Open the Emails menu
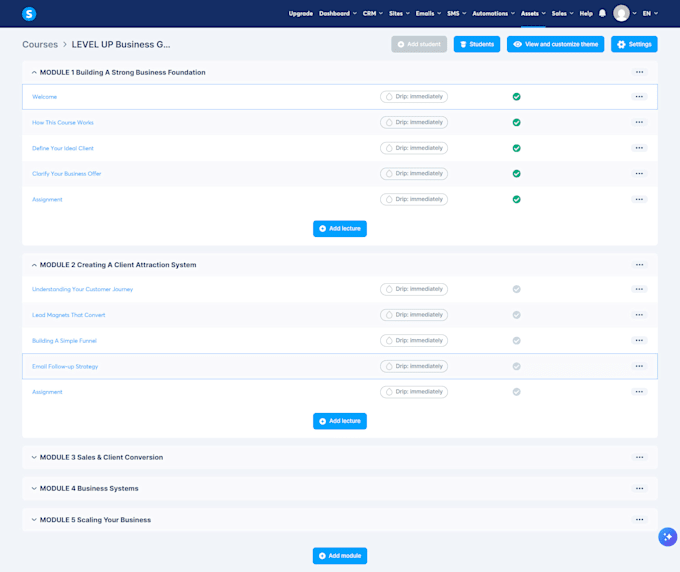The height and width of the screenshot is (572, 680). coord(428,13)
